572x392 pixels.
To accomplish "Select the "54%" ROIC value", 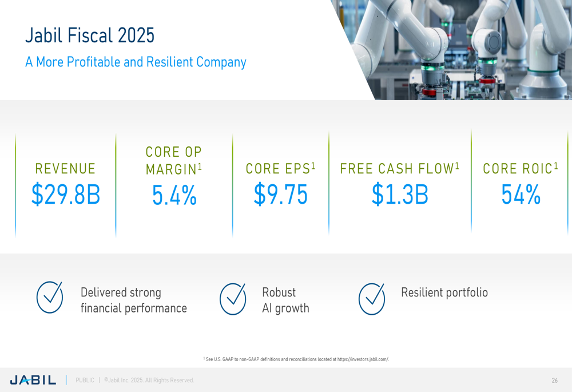I will click(521, 194).
